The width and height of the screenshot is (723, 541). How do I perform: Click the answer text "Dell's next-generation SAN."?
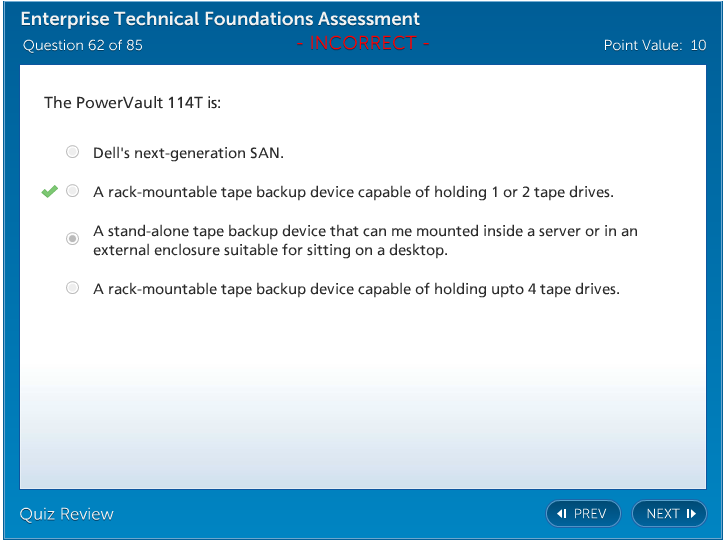[x=189, y=153]
